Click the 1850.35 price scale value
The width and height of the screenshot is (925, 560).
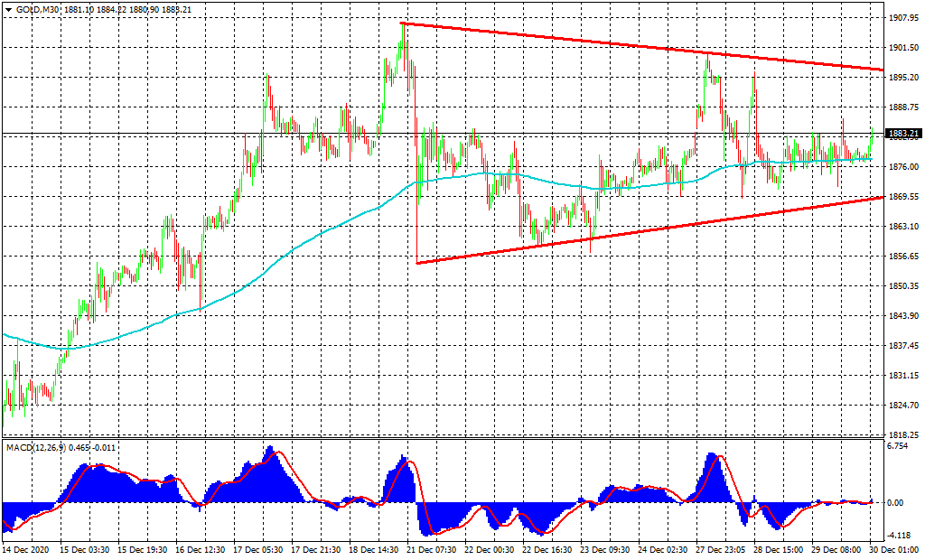point(902,286)
